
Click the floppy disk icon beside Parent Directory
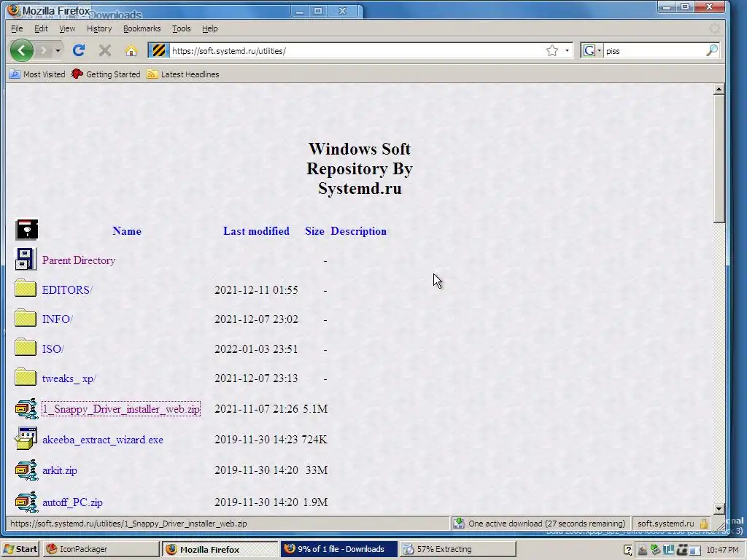26,259
